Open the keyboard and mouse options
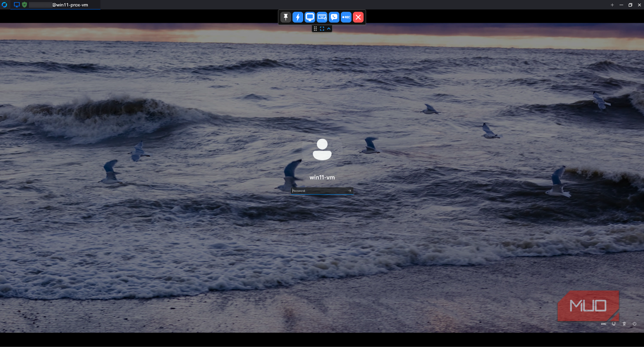This screenshot has width=644, height=347. pos(322,17)
